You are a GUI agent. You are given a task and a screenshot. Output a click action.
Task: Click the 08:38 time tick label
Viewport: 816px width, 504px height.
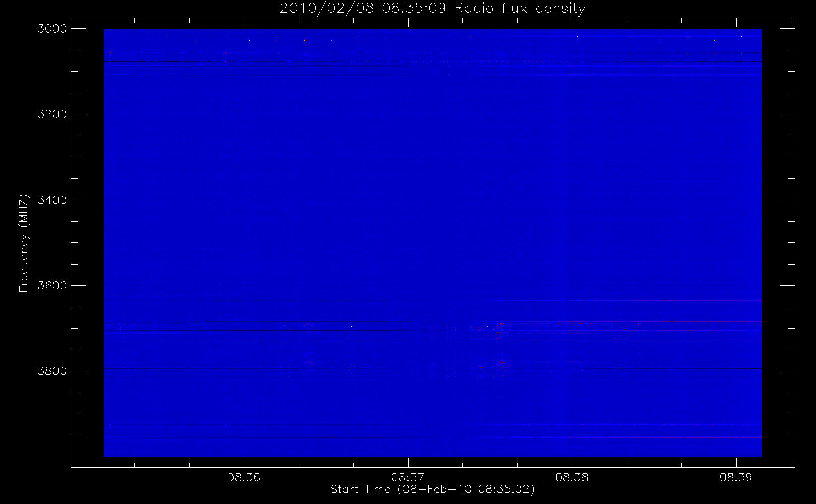tap(572, 477)
